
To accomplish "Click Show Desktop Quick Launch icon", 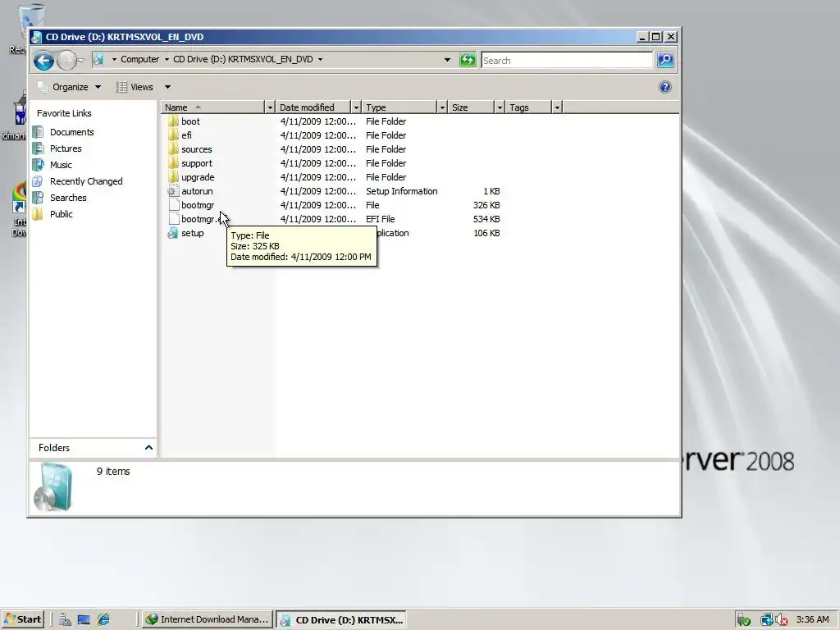I will tap(84, 619).
